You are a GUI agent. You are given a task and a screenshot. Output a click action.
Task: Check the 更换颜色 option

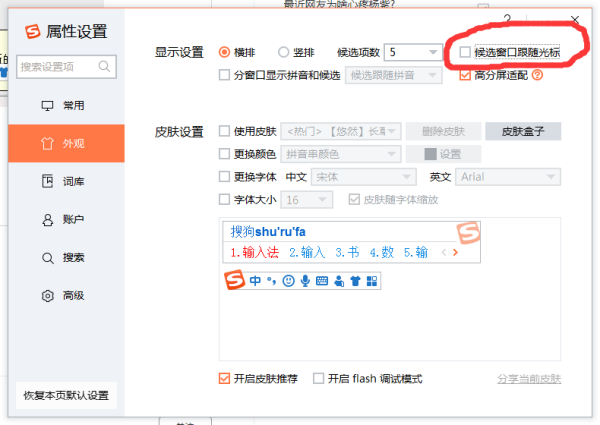(x=224, y=154)
